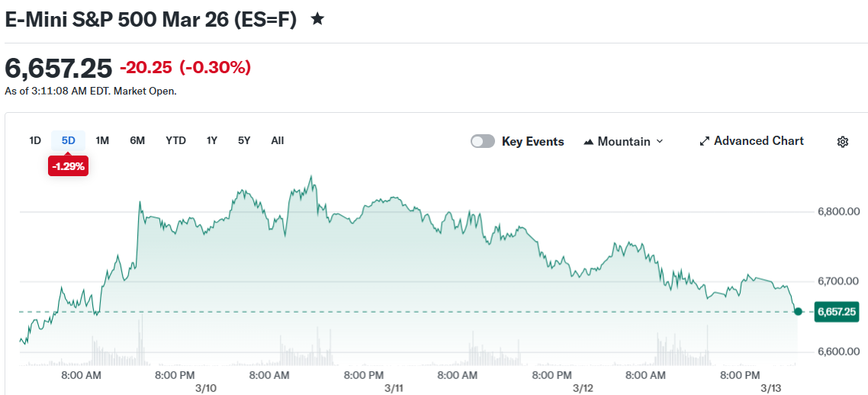
Task: Click the 3/13 date label on the x-axis
Action: pyautogui.click(x=771, y=388)
